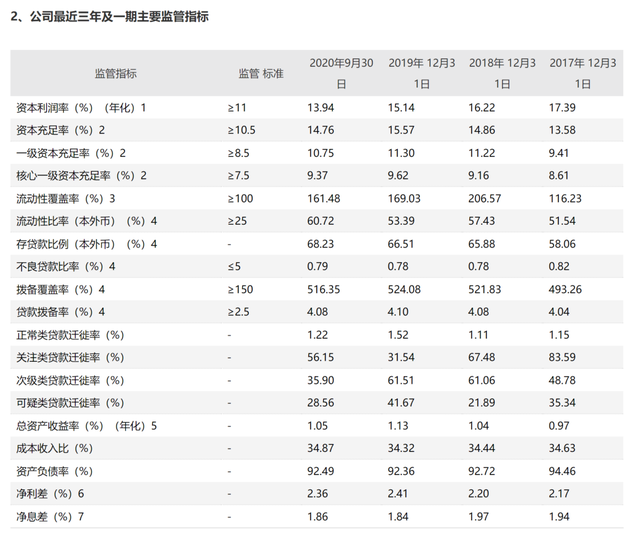
Task: Click the 34.87 cell
Action: click(320, 449)
